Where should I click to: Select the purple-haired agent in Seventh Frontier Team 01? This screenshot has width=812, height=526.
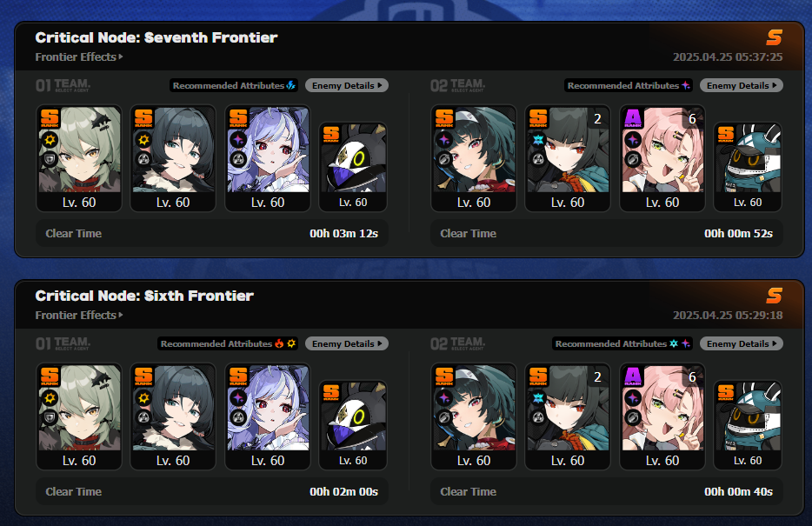268,158
